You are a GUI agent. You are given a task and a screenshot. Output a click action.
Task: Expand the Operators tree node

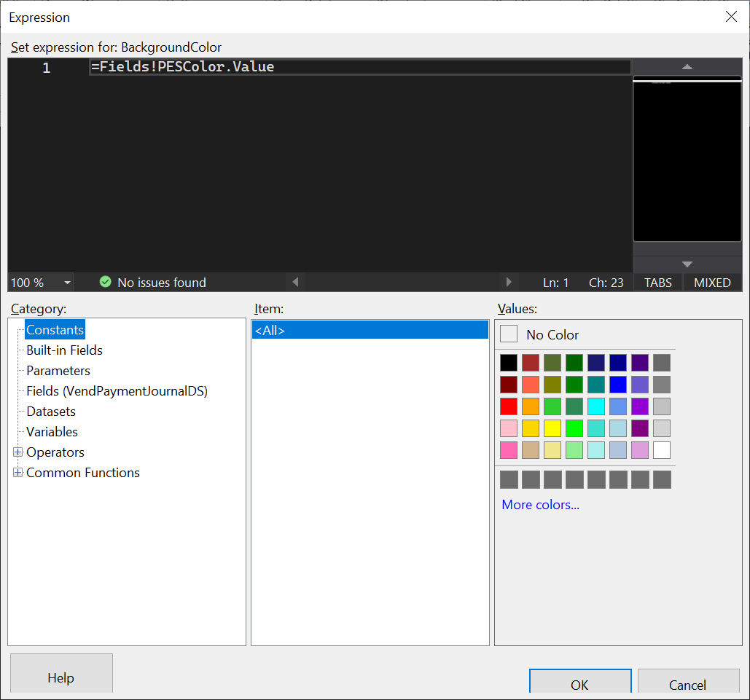(x=18, y=452)
